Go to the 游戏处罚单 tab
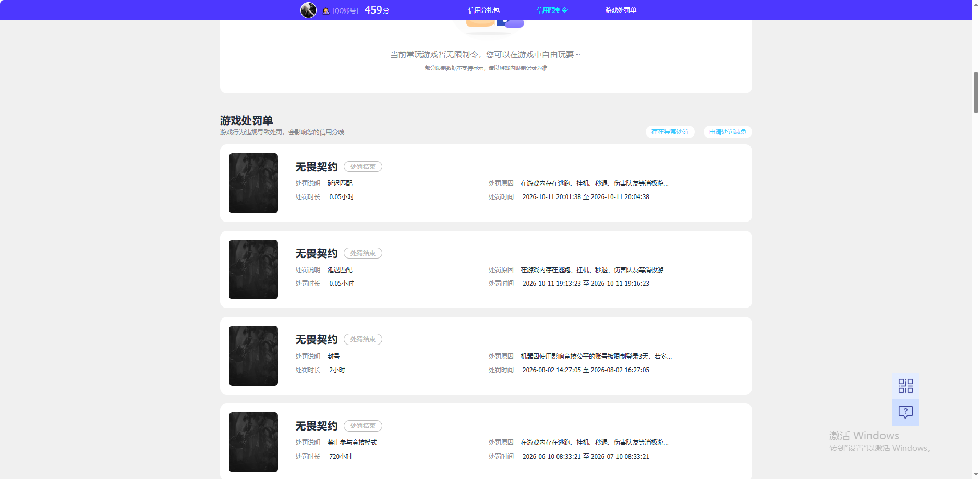This screenshot has width=980, height=479. (620, 10)
